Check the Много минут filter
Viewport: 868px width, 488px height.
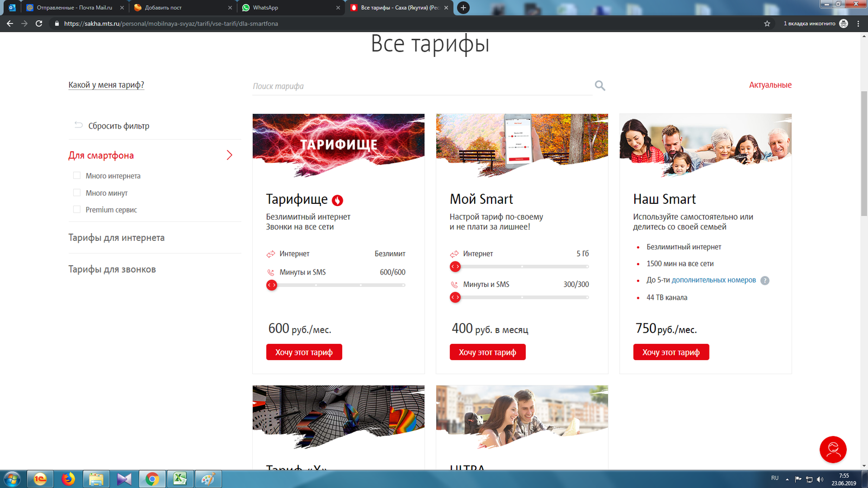(x=77, y=192)
